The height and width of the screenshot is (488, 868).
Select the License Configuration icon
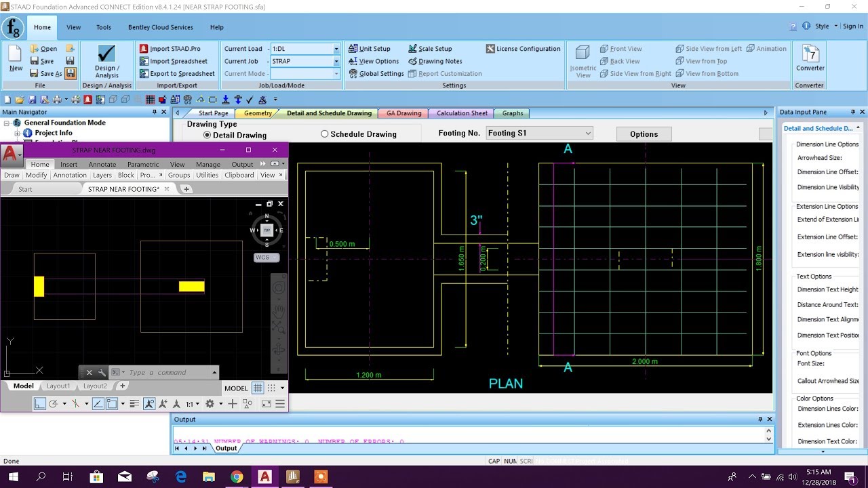click(523, 48)
